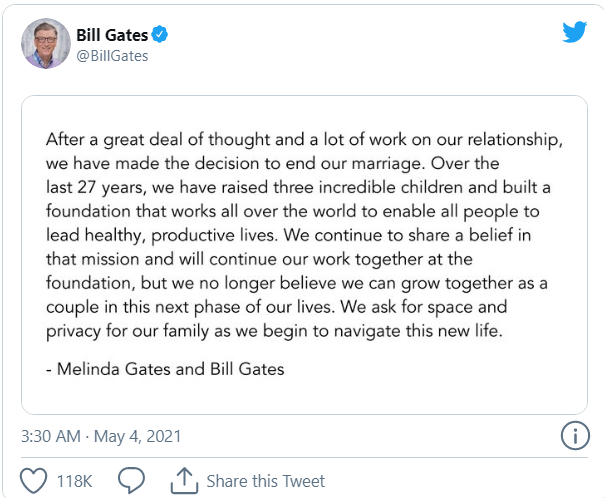Open the Twitter info circle icon
Viewport: 604px width, 498px height.
574,436
